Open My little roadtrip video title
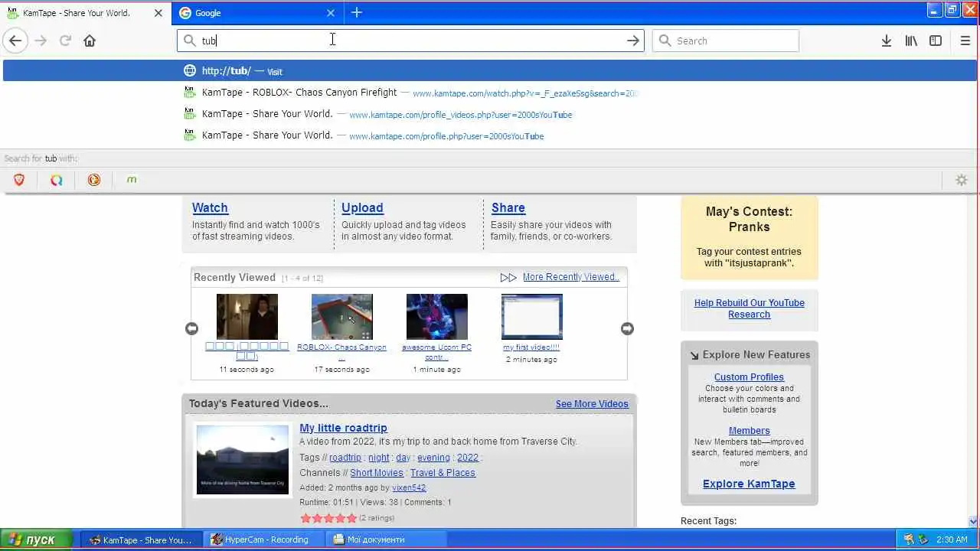The height and width of the screenshot is (551, 980). coord(343,428)
